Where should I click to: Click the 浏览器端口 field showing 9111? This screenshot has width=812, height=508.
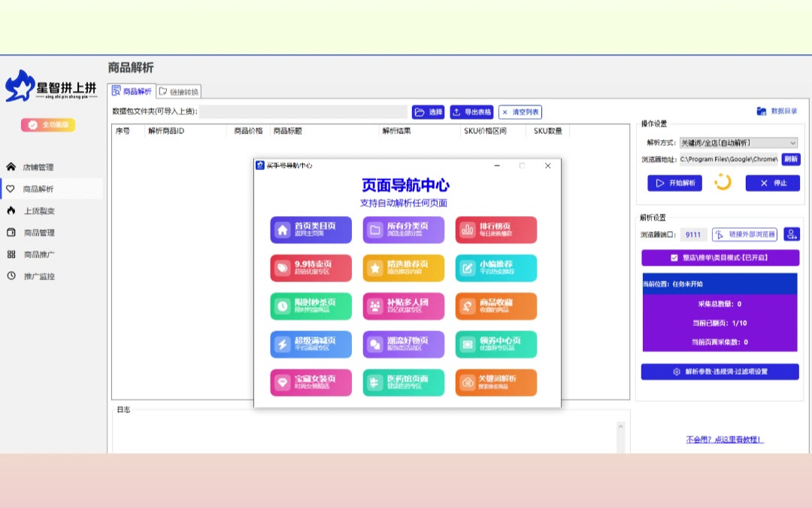(693, 235)
